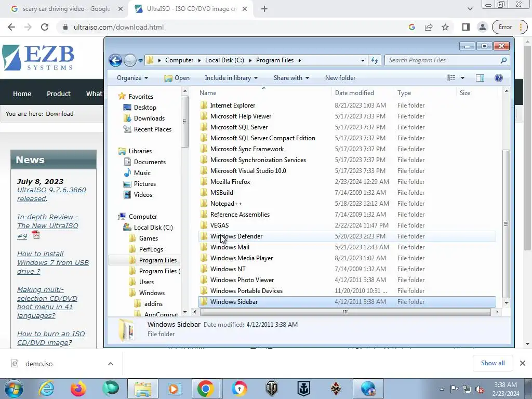Open the Organize menu
Screen dimensions: 532x399
click(x=132, y=78)
